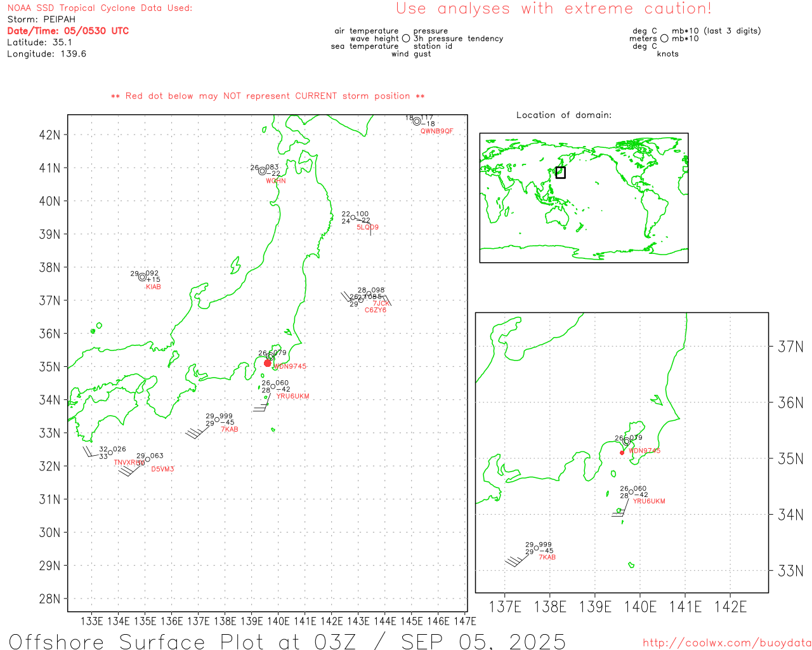This screenshot has height=650, width=812.
Task: Click station circle above KIAB label
Action: 142,277
